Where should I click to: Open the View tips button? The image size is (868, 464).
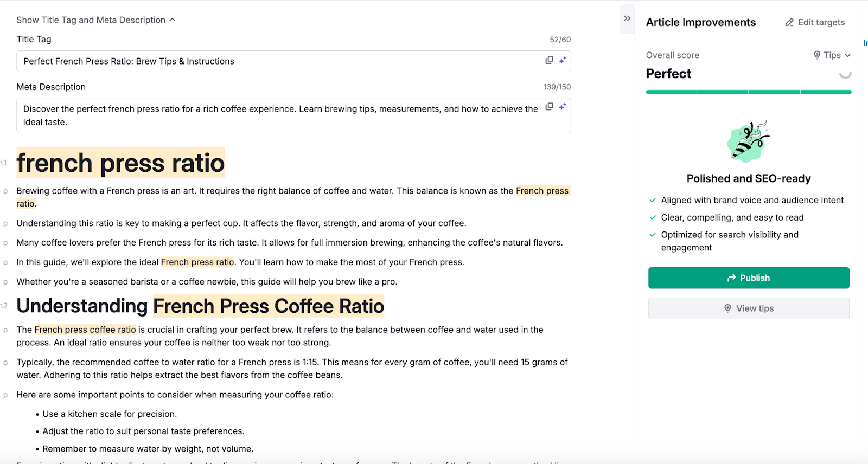[749, 308]
